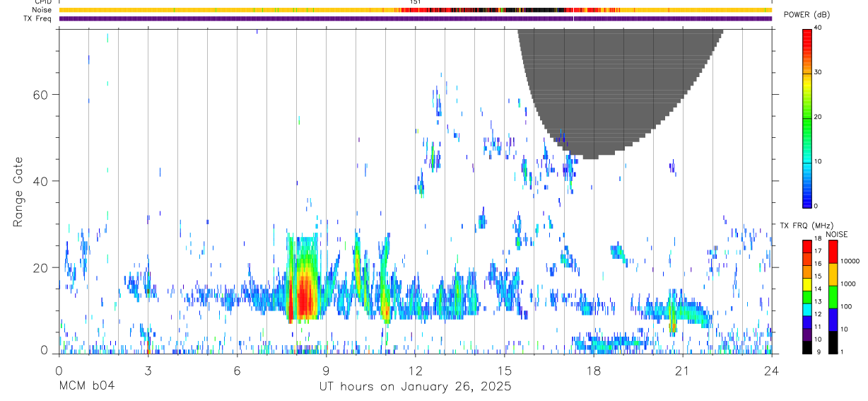868x401 pixels.
Task: Click the '30' tick on POWER scale
Action: click(x=819, y=73)
